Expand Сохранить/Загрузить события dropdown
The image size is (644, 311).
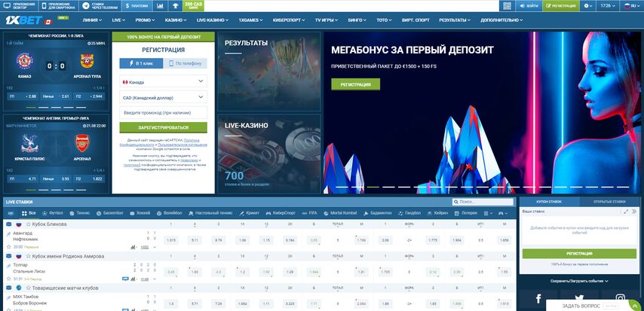579,281
